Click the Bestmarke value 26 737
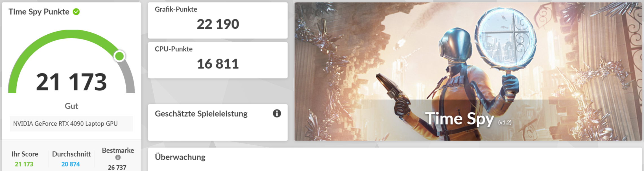The image size is (644, 171). coord(117,167)
